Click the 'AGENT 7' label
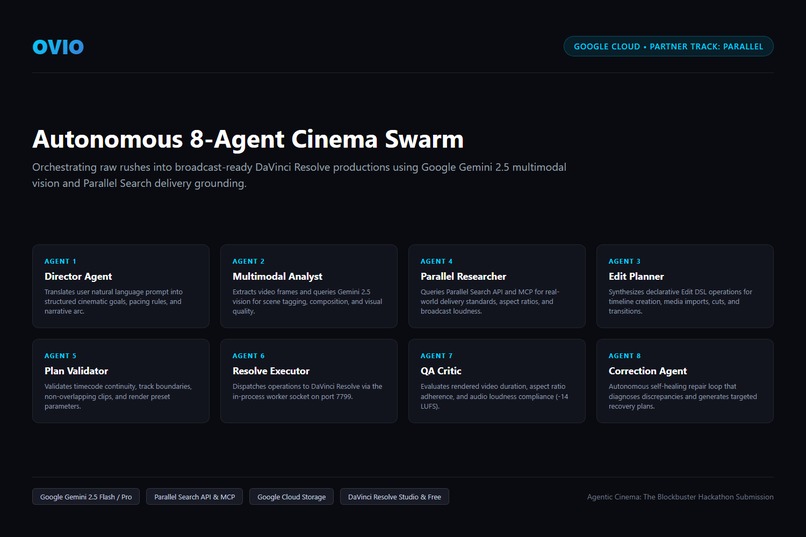This screenshot has height=537, width=806. pos(436,356)
